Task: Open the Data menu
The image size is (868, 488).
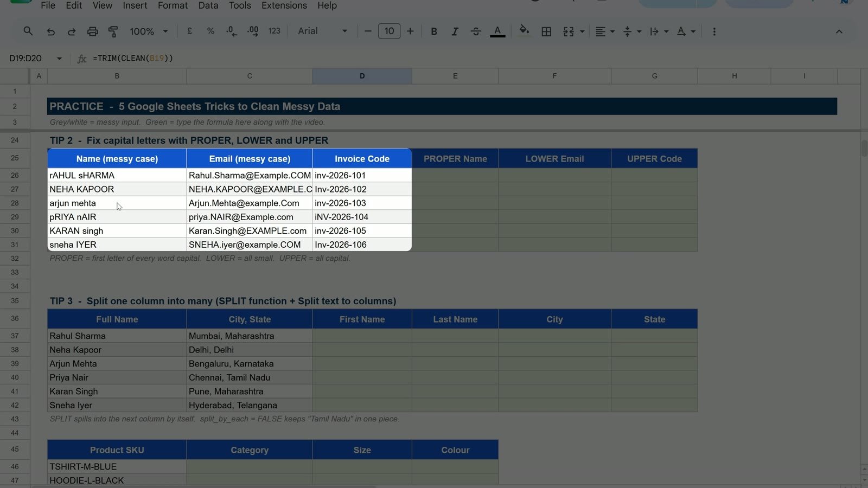Action: (208, 5)
